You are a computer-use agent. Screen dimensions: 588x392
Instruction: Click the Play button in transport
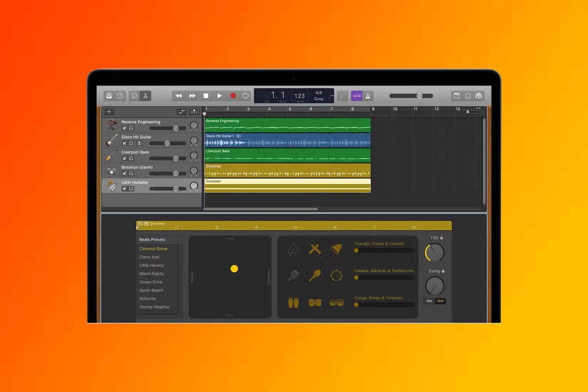click(220, 96)
